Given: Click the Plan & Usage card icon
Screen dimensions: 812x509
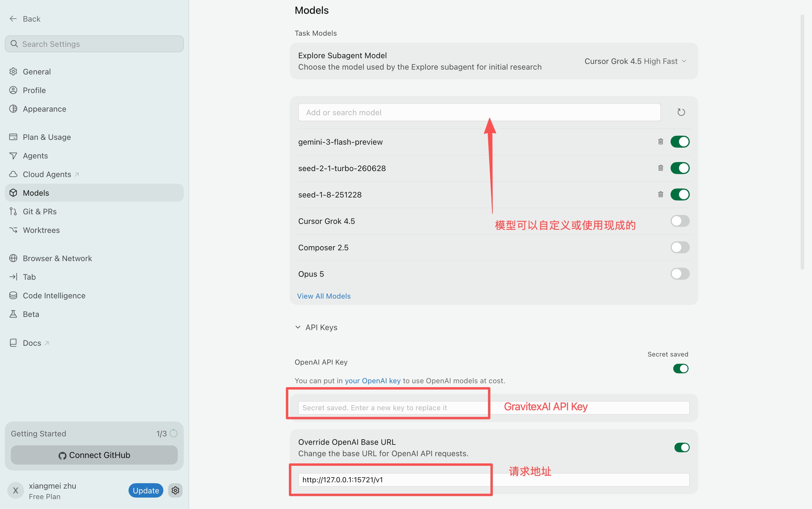Looking at the screenshot, I should [13, 137].
